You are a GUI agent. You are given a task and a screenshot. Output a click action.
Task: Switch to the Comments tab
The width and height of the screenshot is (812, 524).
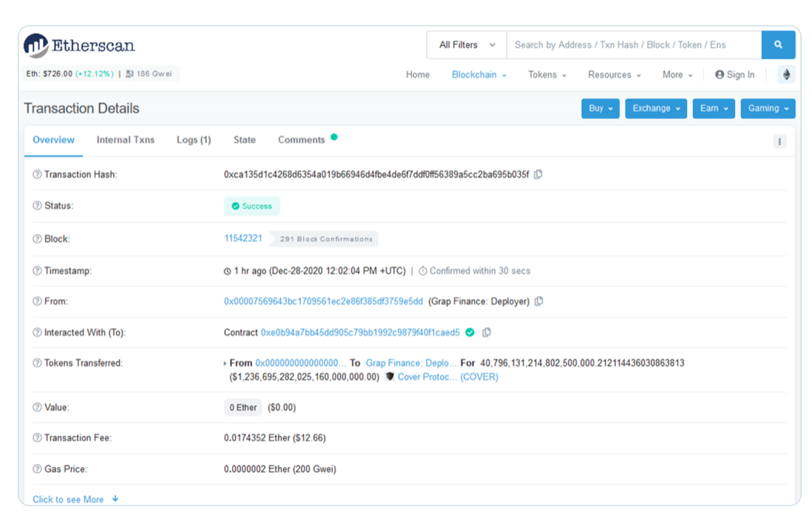click(x=302, y=140)
